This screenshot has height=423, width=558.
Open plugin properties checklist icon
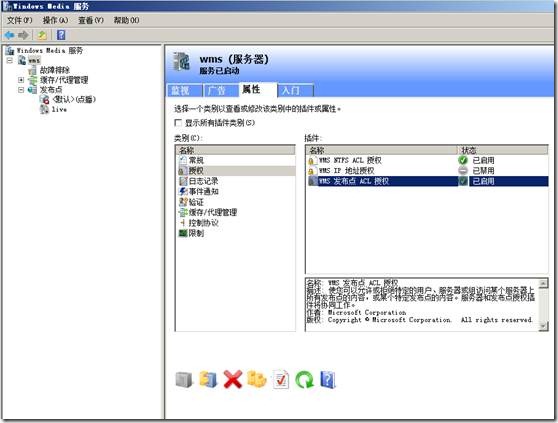click(281, 379)
